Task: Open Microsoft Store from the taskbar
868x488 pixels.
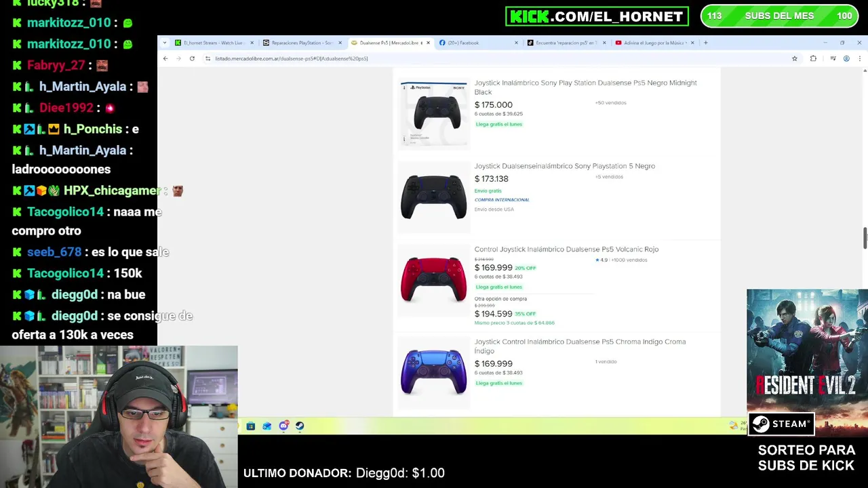Action: pos(251,426)
